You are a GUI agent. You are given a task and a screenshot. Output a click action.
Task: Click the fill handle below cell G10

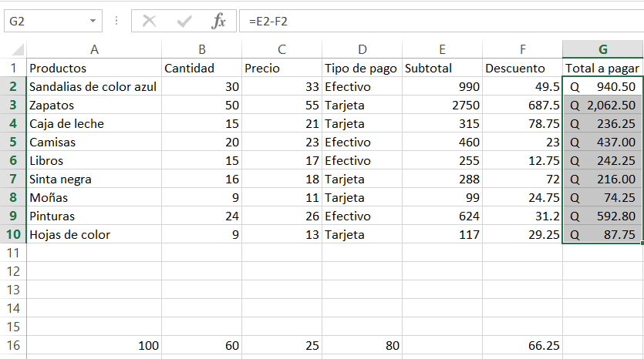click(x=642, y=243)
